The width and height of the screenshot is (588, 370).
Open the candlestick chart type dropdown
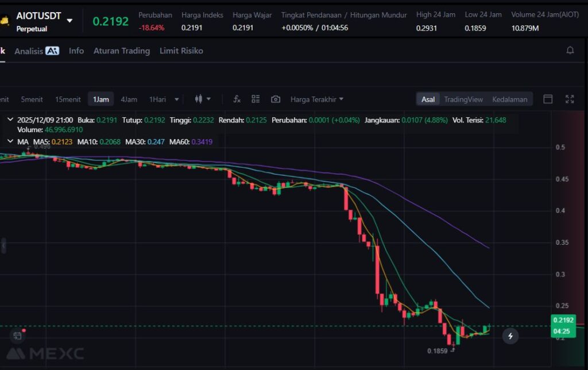click(x=203, y=99)
